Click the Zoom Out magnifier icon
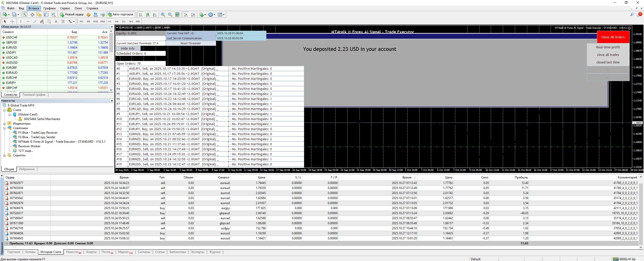 [x=170, y=15]
